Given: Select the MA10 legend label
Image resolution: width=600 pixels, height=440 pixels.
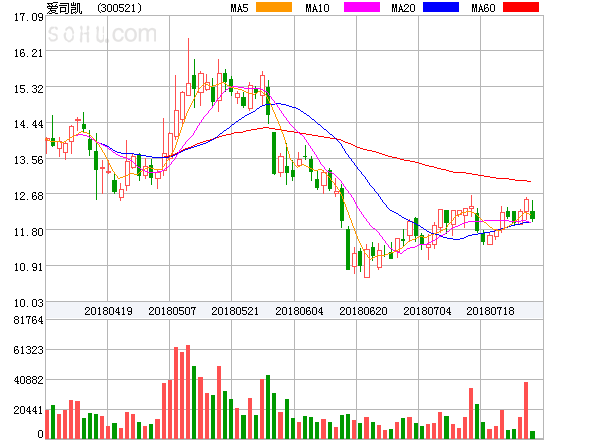Looking at the screenshot, I should click(x=317, y=8).
